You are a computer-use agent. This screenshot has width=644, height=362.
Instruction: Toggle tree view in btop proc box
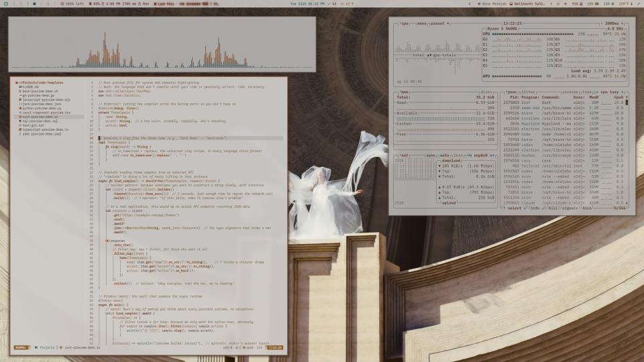(587, 92)
